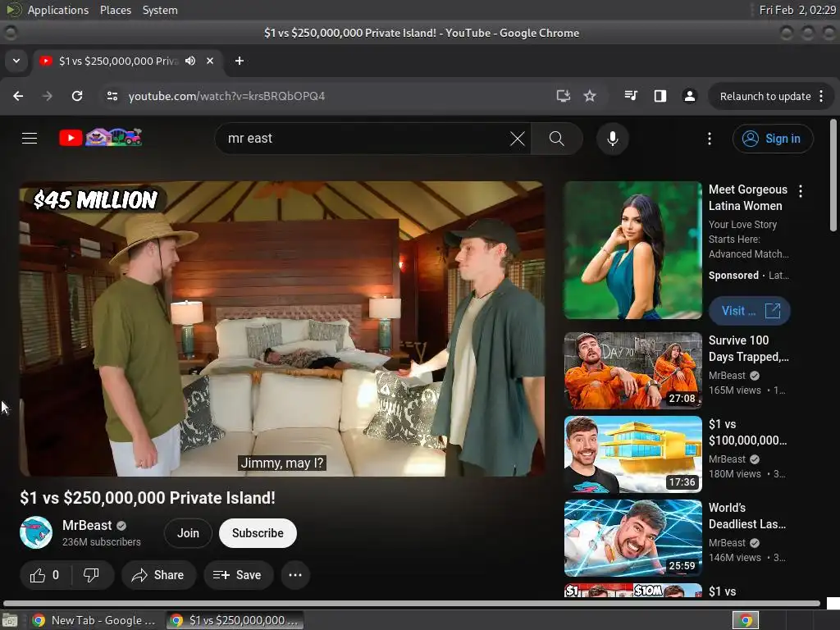Go to the YouTube home logo

(100, 138)
